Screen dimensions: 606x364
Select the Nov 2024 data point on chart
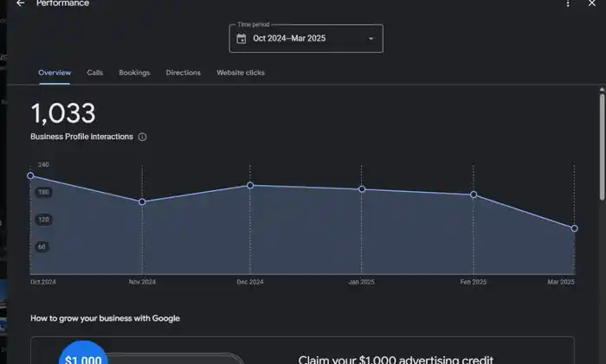point(142,201)
